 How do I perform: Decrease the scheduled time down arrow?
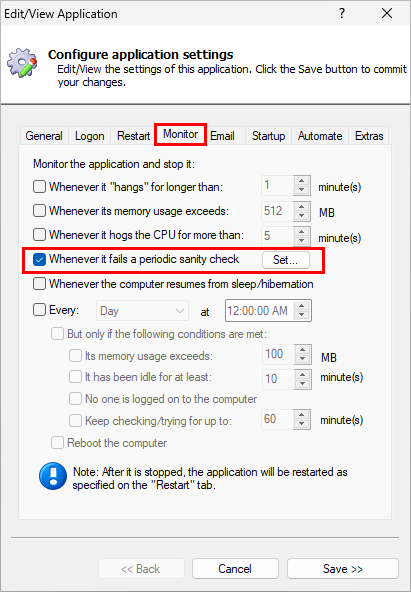click(x=302, y=315)
